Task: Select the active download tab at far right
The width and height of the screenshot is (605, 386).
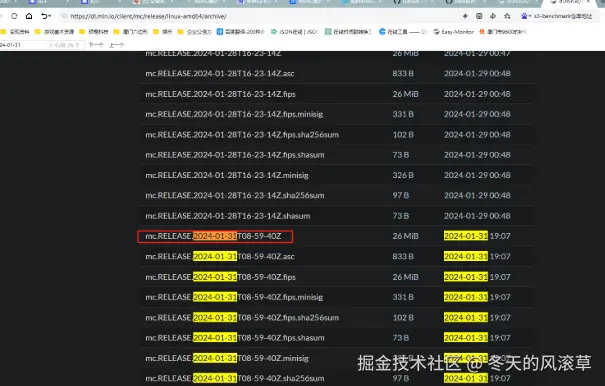Action: click(x=570, y=2)
